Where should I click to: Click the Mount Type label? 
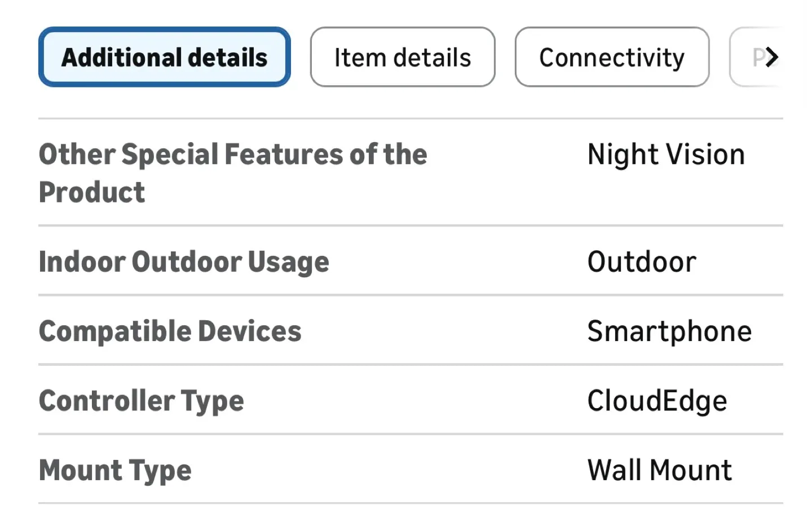(x=114, y=470)
